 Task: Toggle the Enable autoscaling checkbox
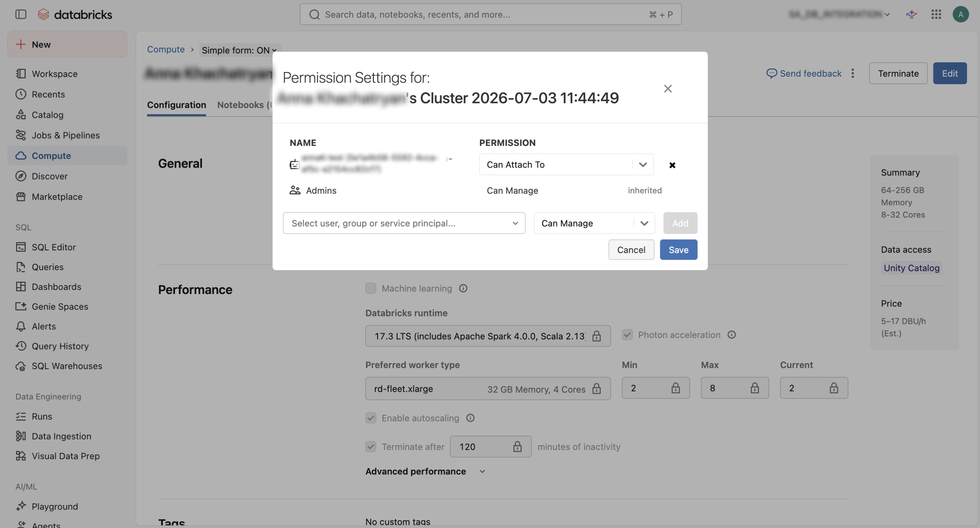pos(370,418)
